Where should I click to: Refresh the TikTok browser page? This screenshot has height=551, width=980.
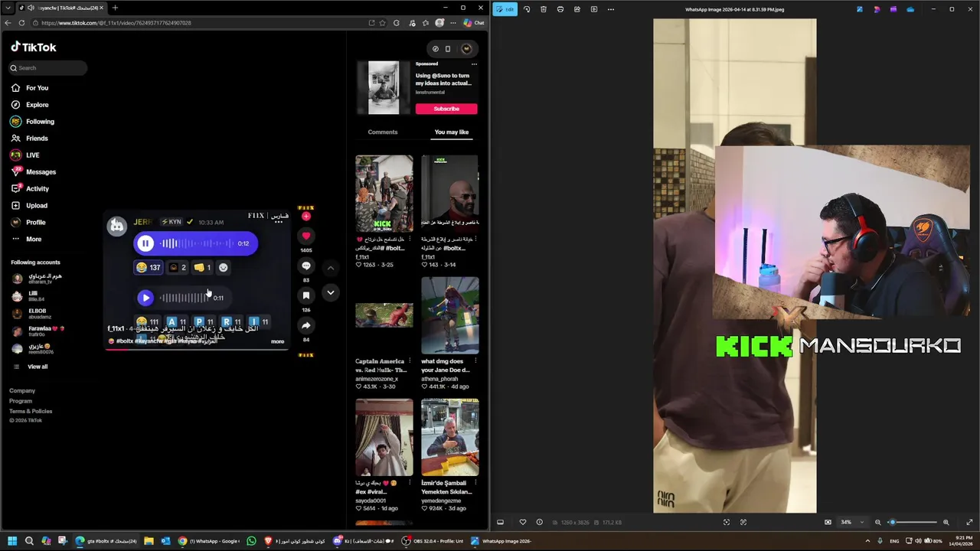pos(21,23)
